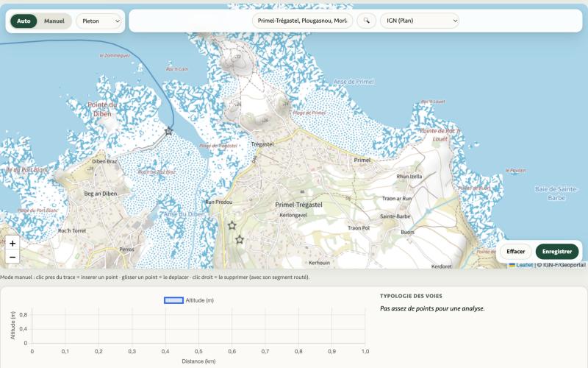Click the Sainte-Barbe map label

point(395,216)
